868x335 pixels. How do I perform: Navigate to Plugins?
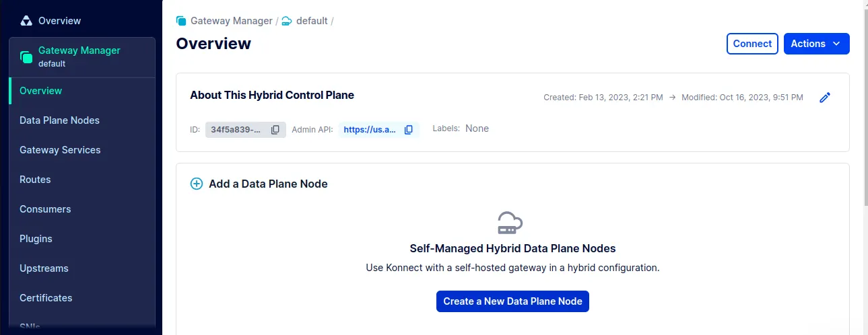[36, 239]
